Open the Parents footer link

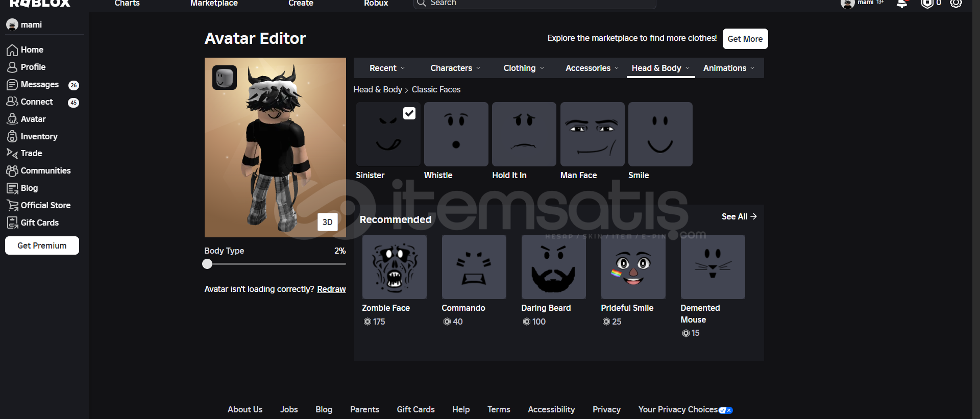364,410
